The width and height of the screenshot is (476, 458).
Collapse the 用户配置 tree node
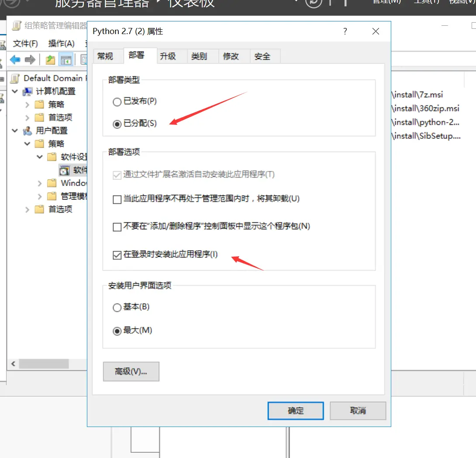click(14, 131)
